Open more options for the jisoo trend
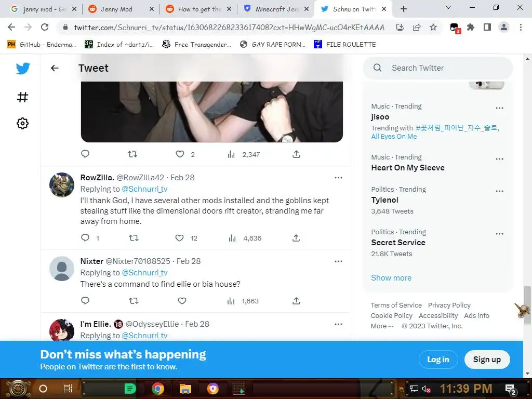 [x=499, y=108]
